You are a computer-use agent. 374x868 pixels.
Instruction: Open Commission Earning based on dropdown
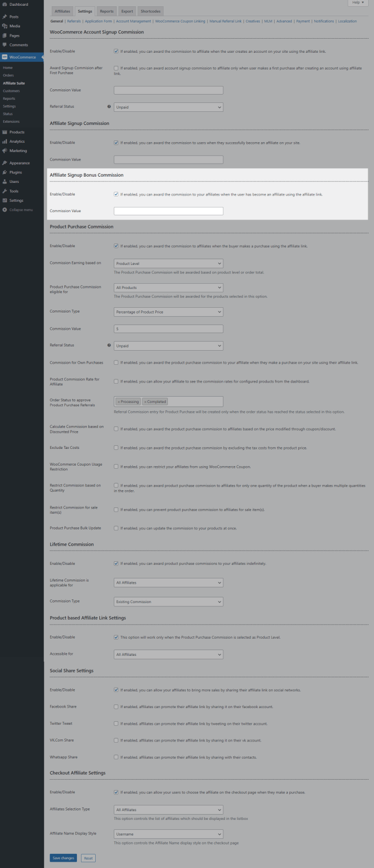(168, 264)
